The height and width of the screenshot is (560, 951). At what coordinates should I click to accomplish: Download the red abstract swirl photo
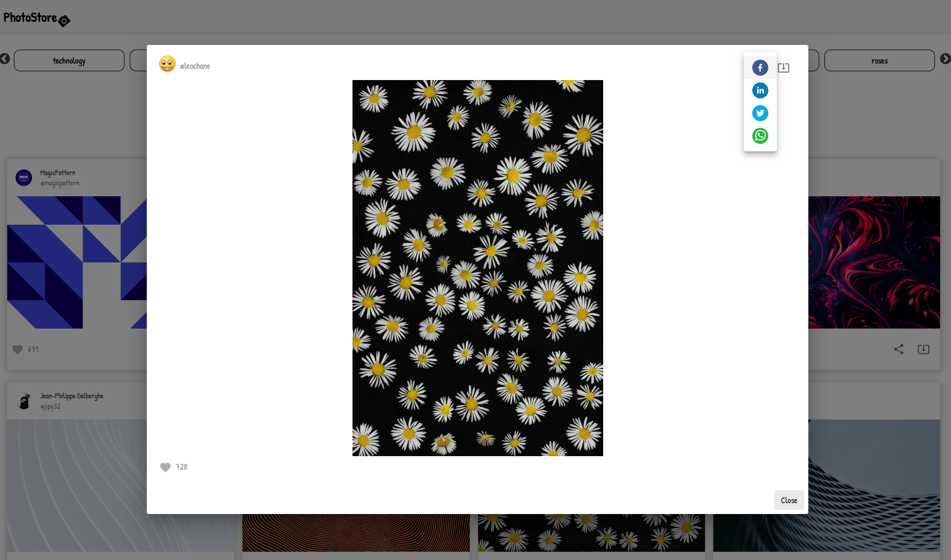click(923, 349)
